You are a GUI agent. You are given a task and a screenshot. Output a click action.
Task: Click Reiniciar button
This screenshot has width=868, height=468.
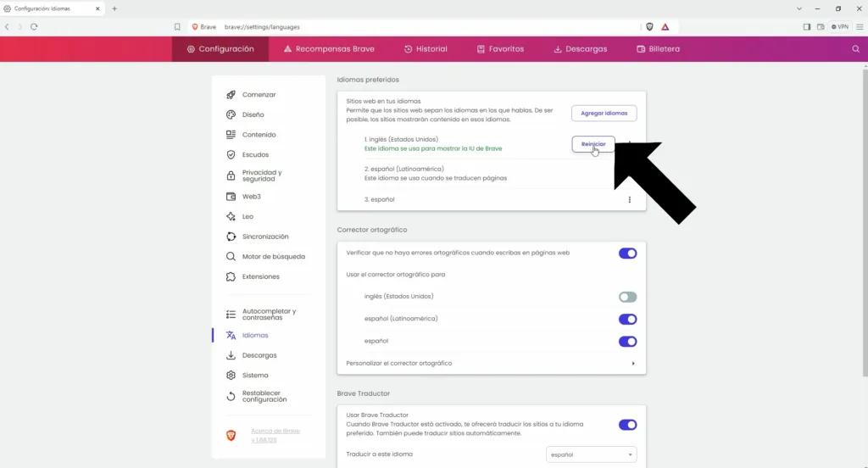tap(593, 144)
